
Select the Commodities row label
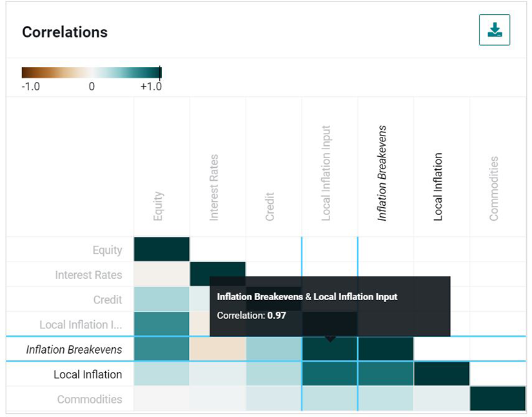89,399
